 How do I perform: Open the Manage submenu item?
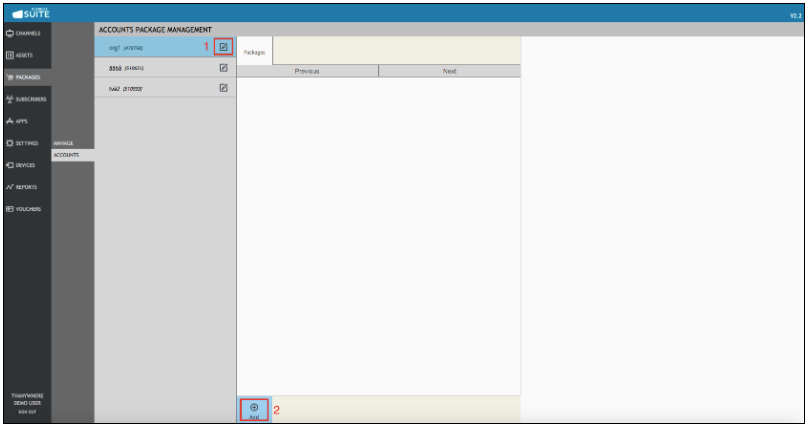[63, 143]
